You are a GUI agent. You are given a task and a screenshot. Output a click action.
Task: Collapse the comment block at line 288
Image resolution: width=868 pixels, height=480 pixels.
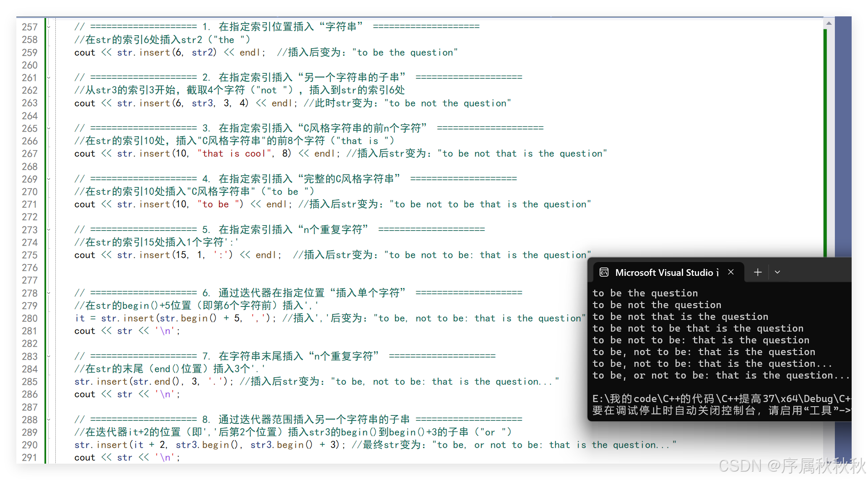point(49,420)
